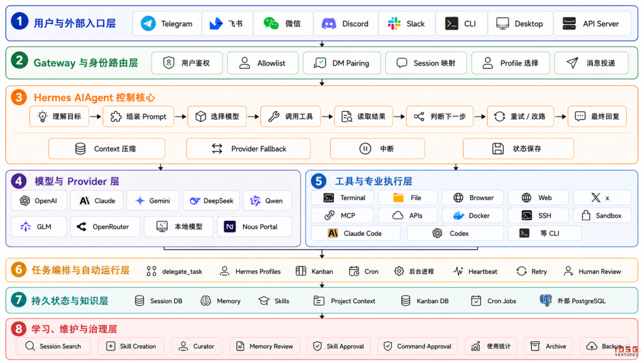The height and width of the screenshot is (363, 644).
Task: Click the Slack logo icon
Action: click(x=394, y=23)
